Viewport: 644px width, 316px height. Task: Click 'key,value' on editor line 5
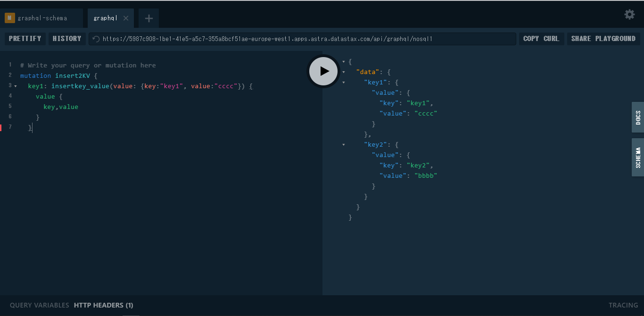(x=61, y=107)
